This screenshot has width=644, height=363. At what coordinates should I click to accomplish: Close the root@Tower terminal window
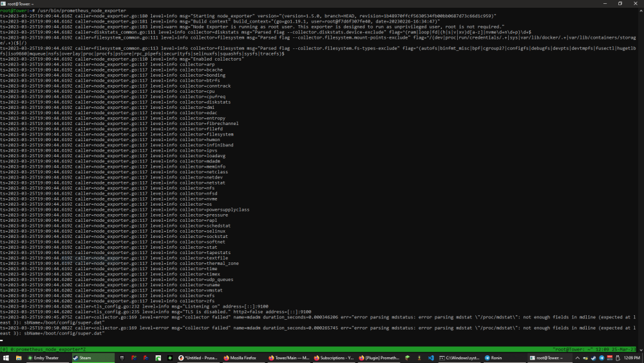pyautogui.click(x=636, y=3)
